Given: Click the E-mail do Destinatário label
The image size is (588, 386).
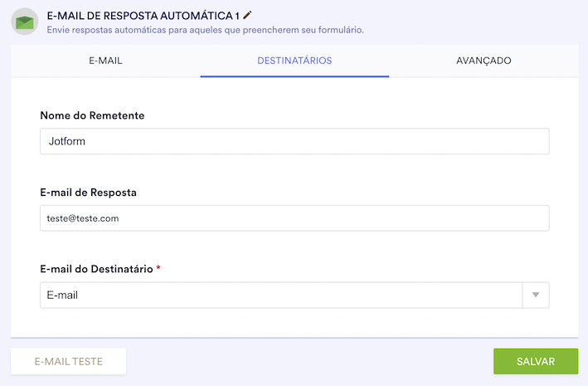Looking at the screenshot, I should (x=95, y=269).
